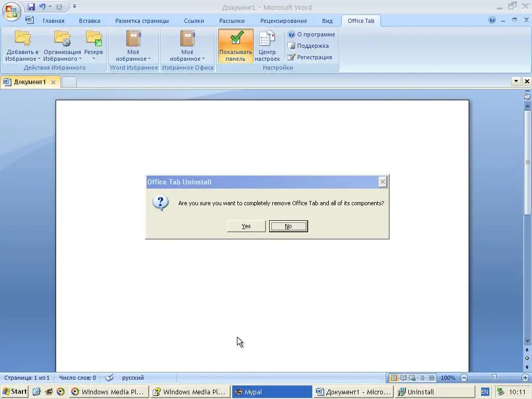Click the zoom slider handle
Image resolution: width=532 pixels, height=399 pixels.
pyautogui.click(x=495, y=378)
